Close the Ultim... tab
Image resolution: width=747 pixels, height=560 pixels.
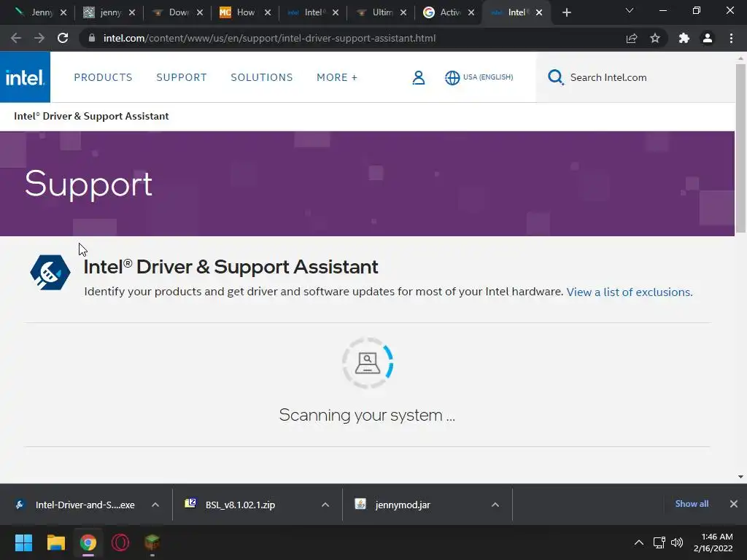tap(403, 12)
